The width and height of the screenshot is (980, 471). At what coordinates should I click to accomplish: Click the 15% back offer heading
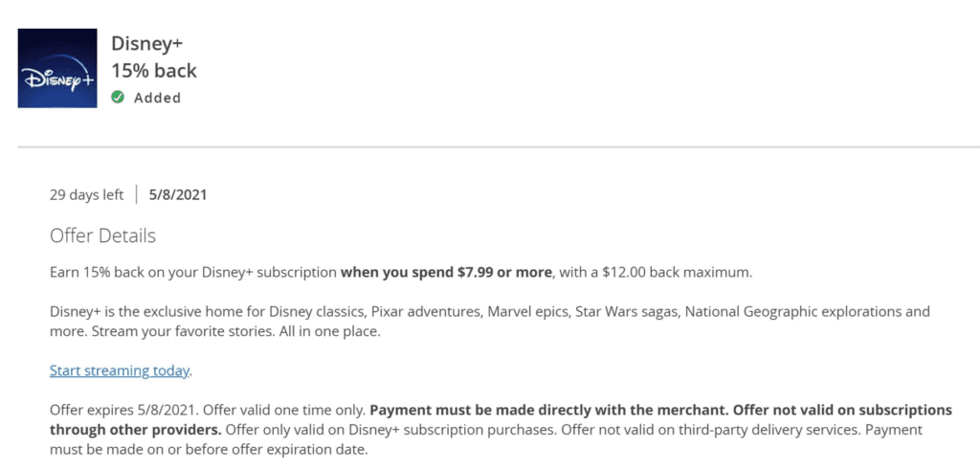click(154, 71)
